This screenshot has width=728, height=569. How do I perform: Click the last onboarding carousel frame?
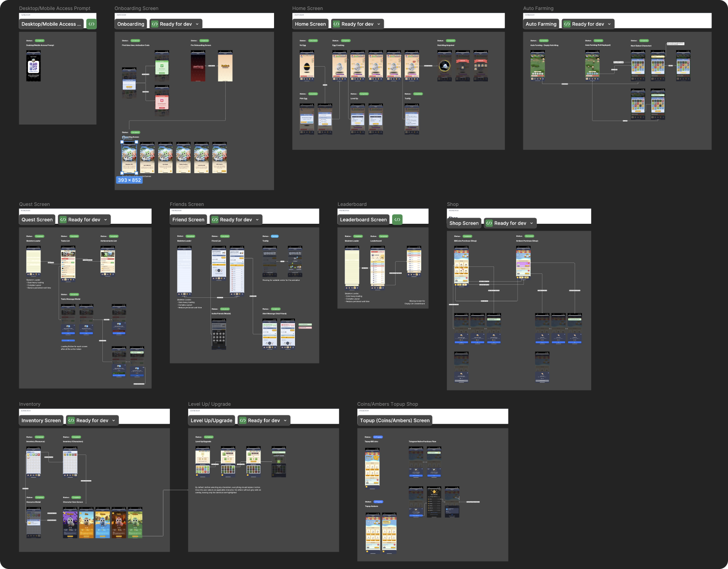(220, 158)
